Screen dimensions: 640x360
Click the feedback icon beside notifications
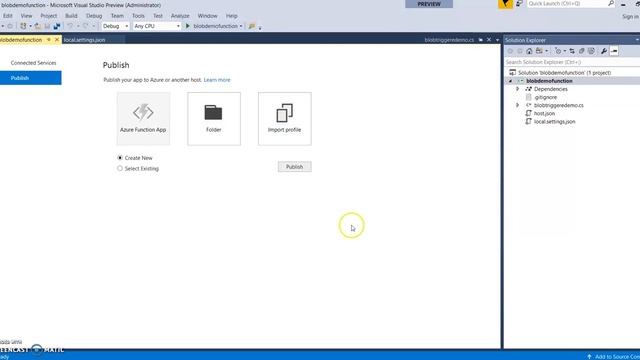click(519, 4)
